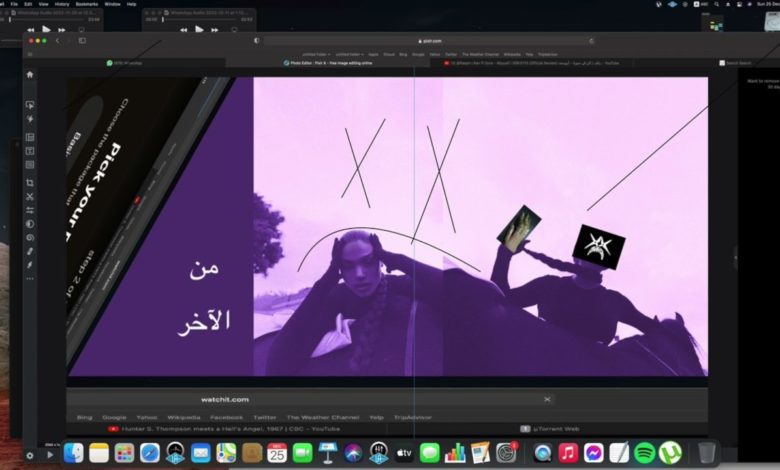The height and width of the screenshot is (470, 780).
Task: Open Finder from the dock
Action: click(74, 453)
